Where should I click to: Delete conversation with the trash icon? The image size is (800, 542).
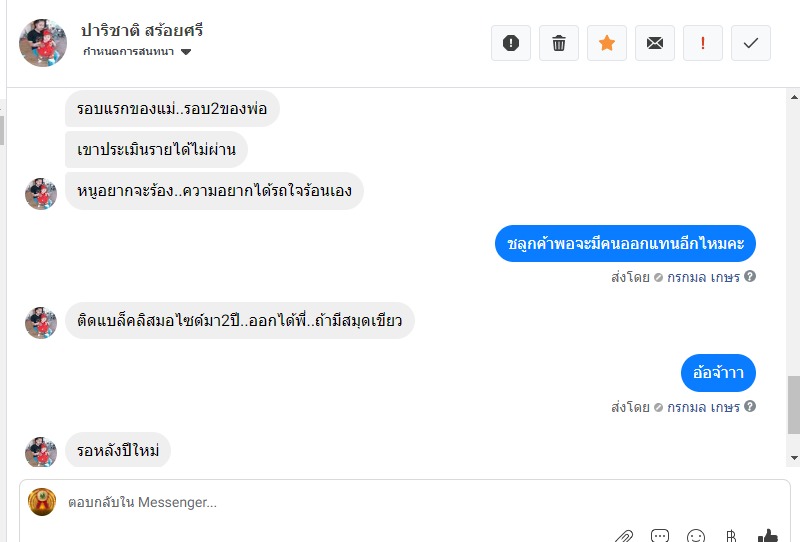(559, 43)
